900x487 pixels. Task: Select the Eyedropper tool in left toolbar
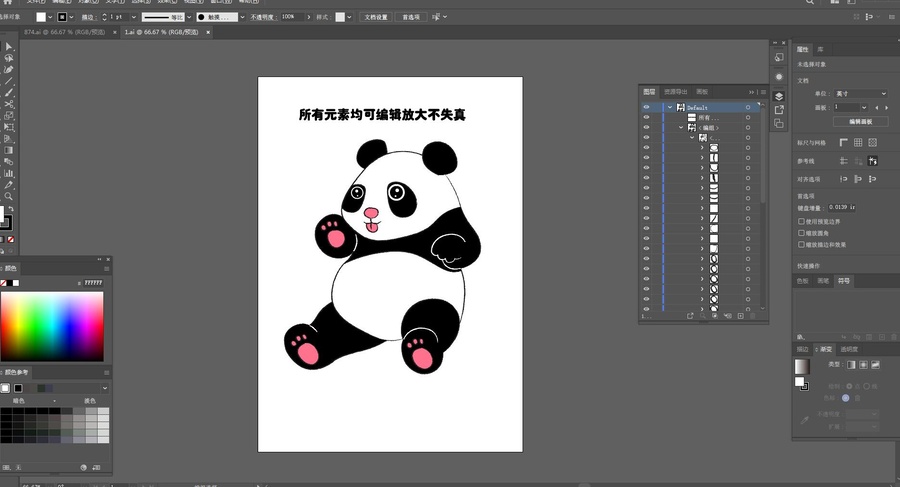click(9, 185)
